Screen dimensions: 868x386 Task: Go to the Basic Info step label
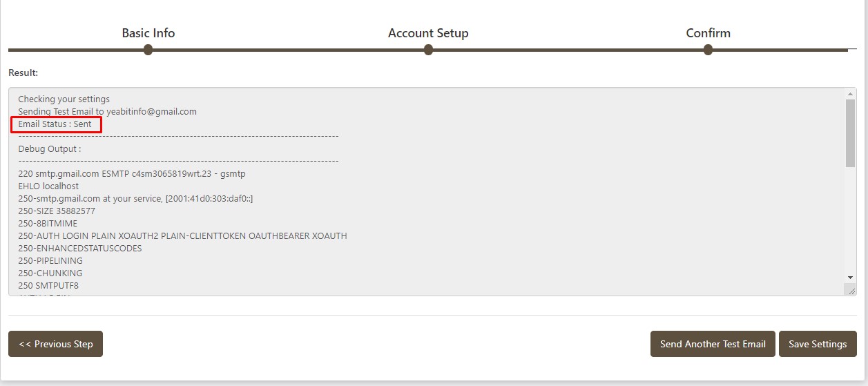click(148, 33)
